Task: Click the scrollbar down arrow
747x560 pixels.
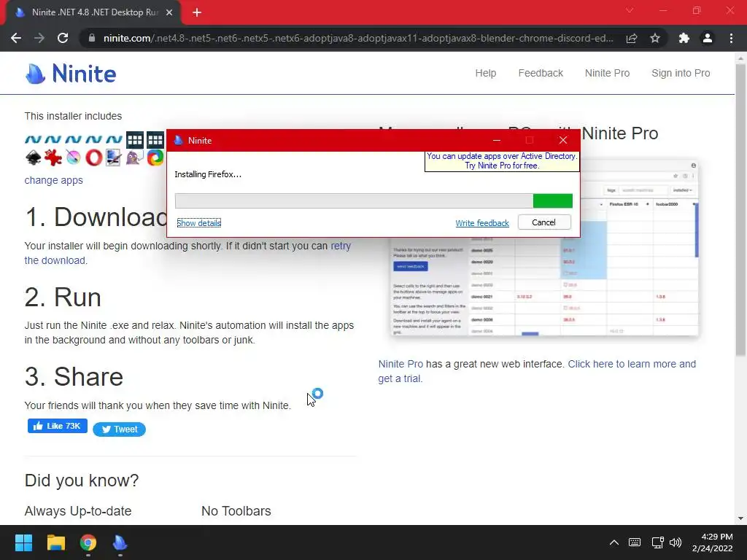Action: 740,518
